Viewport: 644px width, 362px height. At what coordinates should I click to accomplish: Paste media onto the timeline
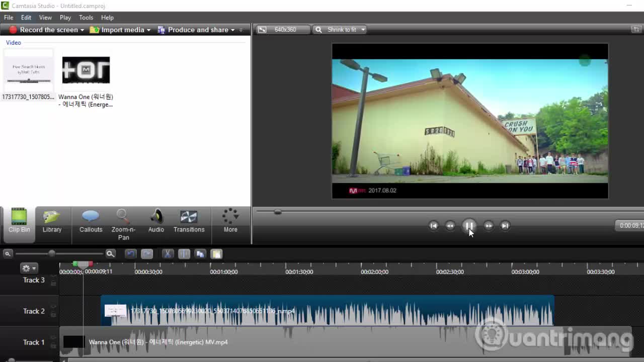pos(216,254)
